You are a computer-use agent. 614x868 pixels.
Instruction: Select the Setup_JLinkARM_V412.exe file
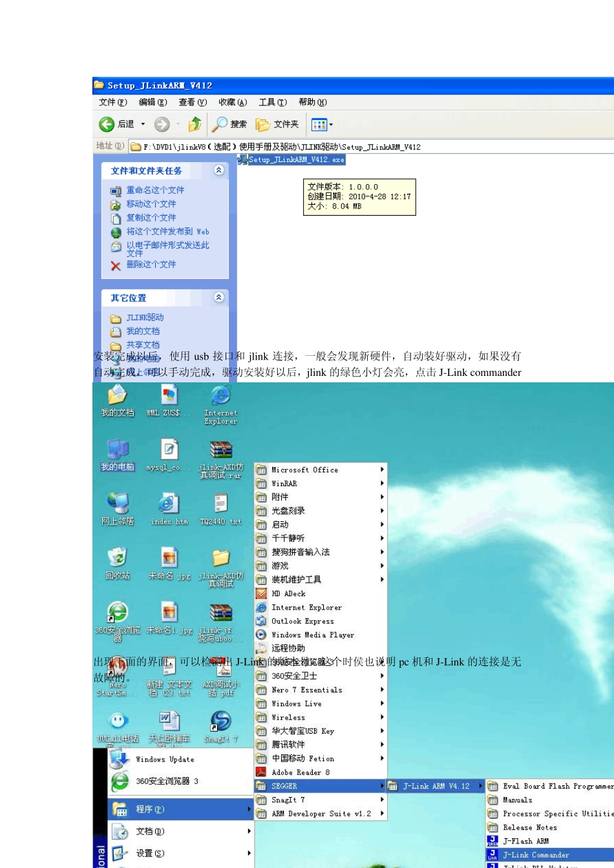click(x=291, y=160)
